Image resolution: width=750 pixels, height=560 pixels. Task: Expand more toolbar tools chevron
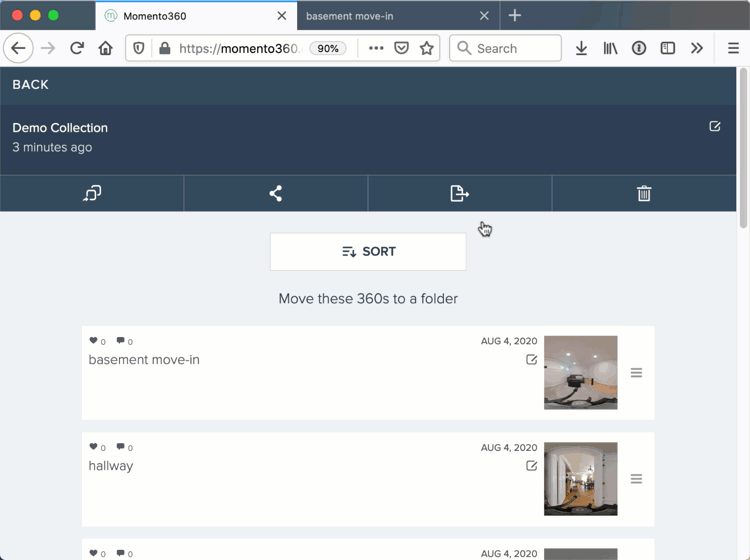pyautogui.click(x=696, y=48)
